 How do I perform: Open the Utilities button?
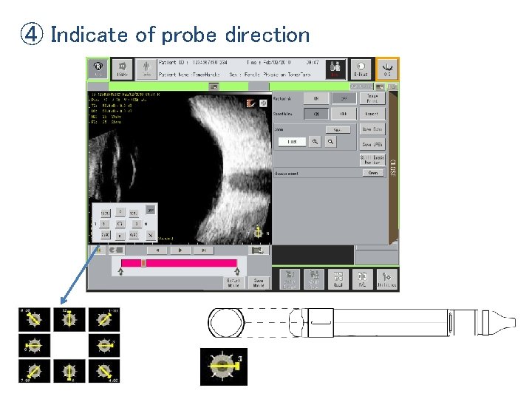386,279
